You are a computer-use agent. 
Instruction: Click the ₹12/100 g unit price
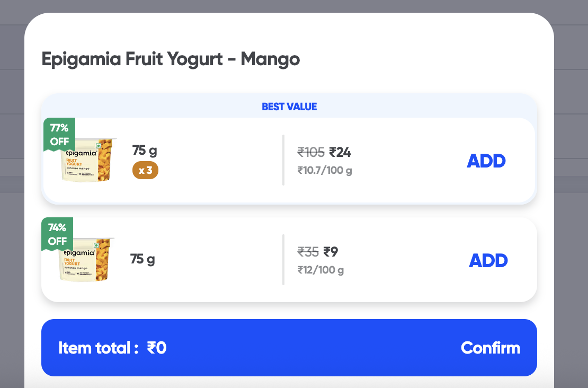point(320,270)
